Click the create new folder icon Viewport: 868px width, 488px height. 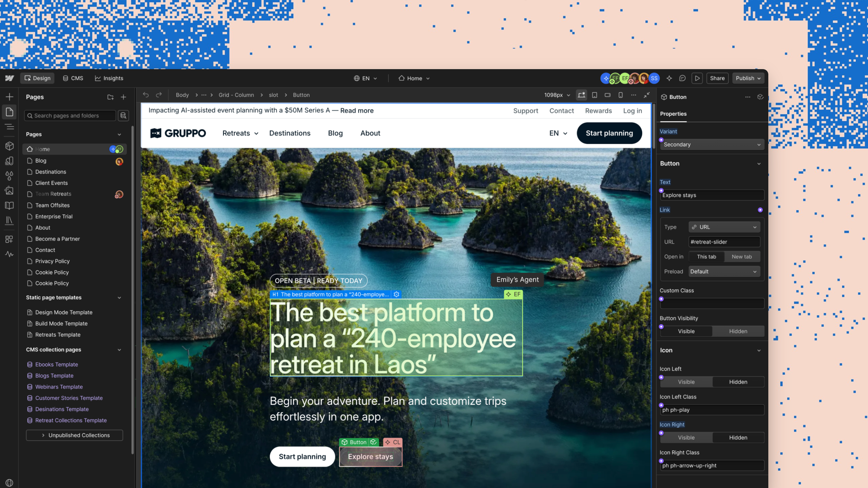tap(111, 97)
